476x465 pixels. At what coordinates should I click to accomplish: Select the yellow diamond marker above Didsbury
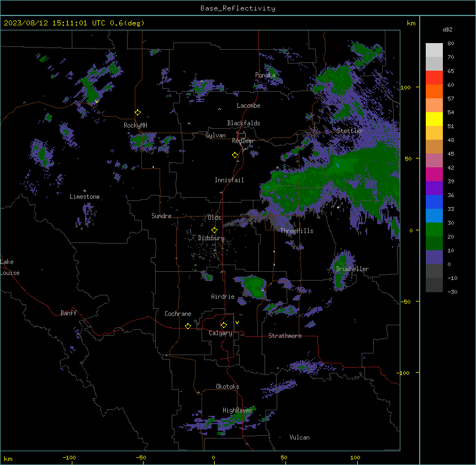214,230
